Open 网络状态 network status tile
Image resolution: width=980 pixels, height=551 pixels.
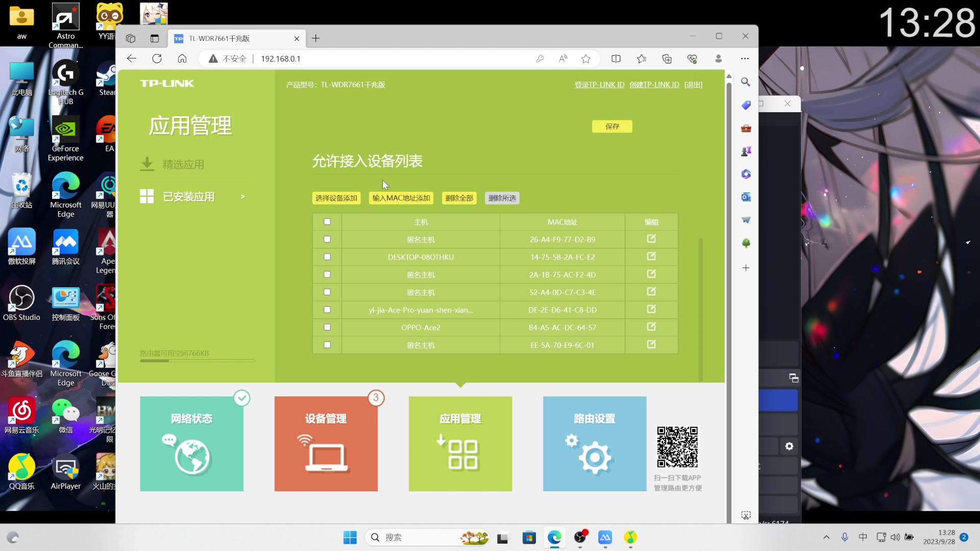[x=191, y=443]
